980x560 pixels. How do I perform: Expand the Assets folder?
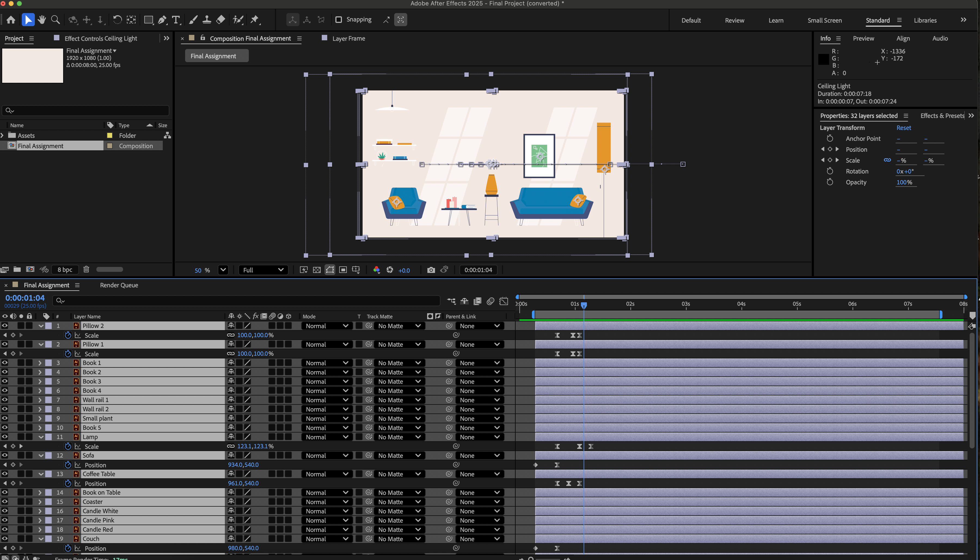3,135
